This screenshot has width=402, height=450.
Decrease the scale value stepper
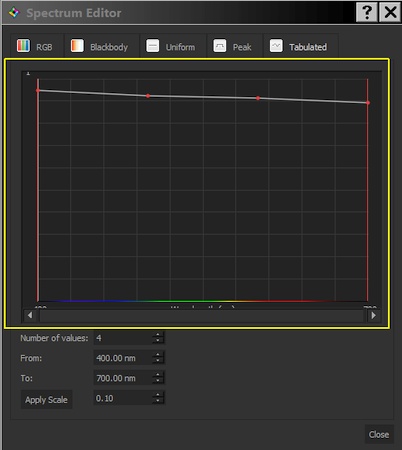point(158,401)
